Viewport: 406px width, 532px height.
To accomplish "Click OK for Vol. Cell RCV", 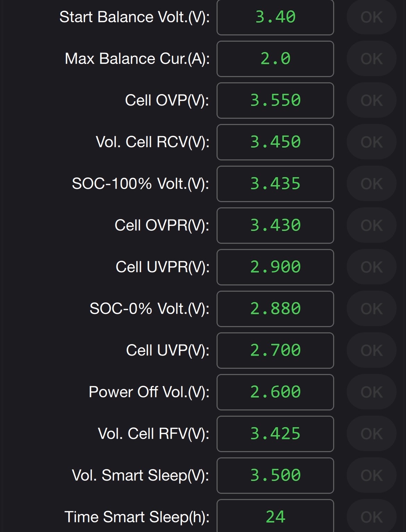I will click(371, 142).
